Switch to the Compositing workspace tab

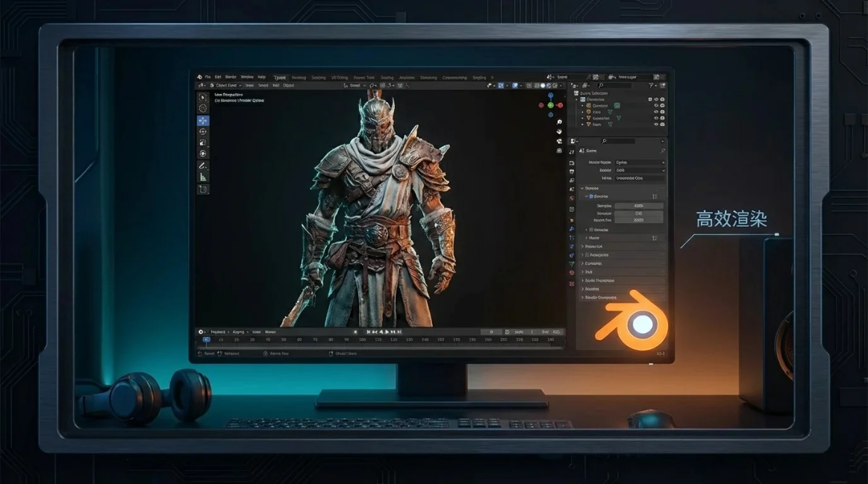(x=455, y=78)
